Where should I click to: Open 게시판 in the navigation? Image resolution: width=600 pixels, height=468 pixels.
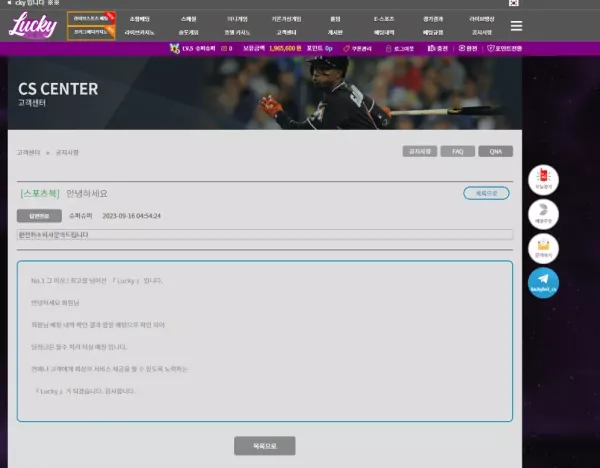pos(335,33)
